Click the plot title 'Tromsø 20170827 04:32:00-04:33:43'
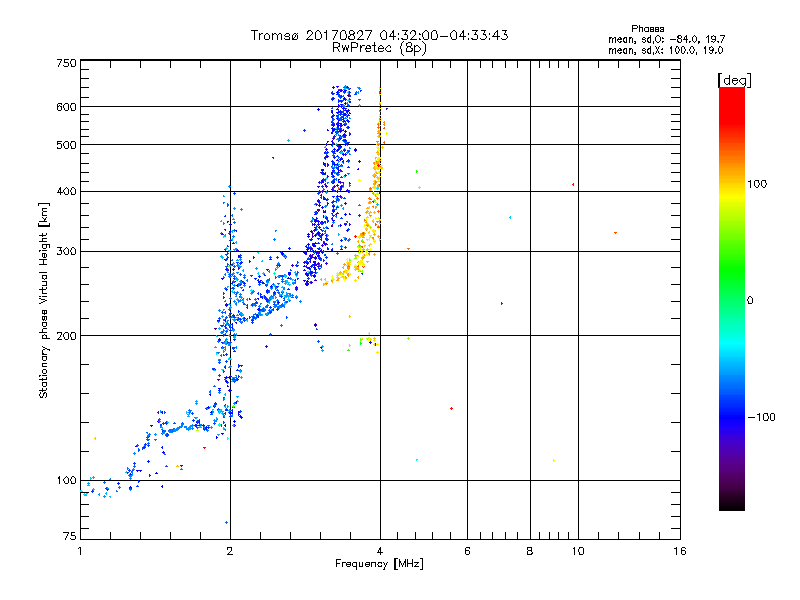The width and height of the screenshot is (800, 600). pos(379,35)
